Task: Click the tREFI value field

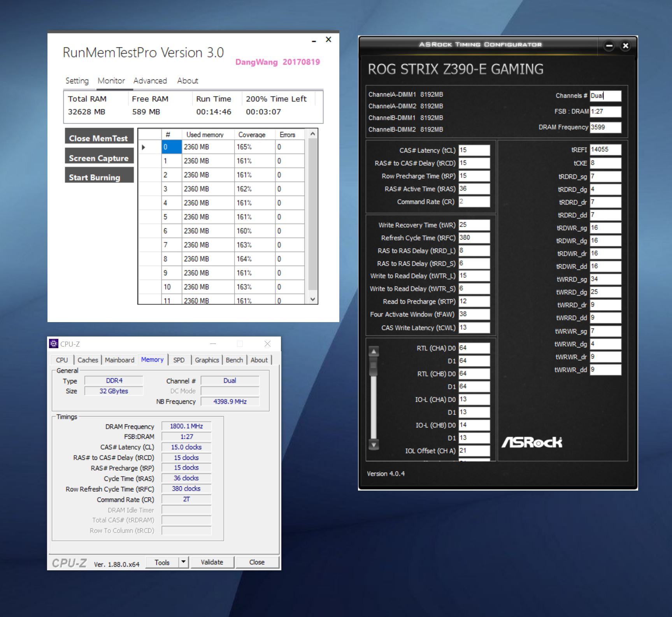Action: pyautogui.click(x=605, y=149)
